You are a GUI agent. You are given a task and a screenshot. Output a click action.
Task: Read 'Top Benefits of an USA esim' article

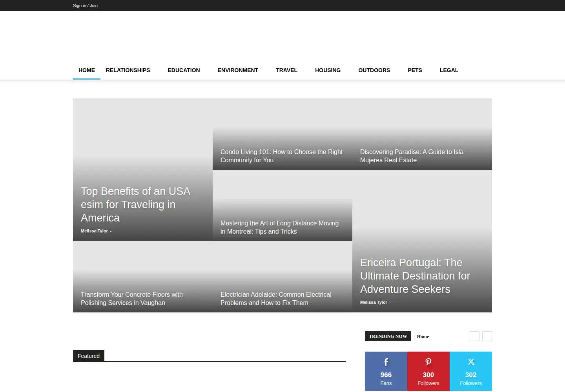[x=135, y=205]
